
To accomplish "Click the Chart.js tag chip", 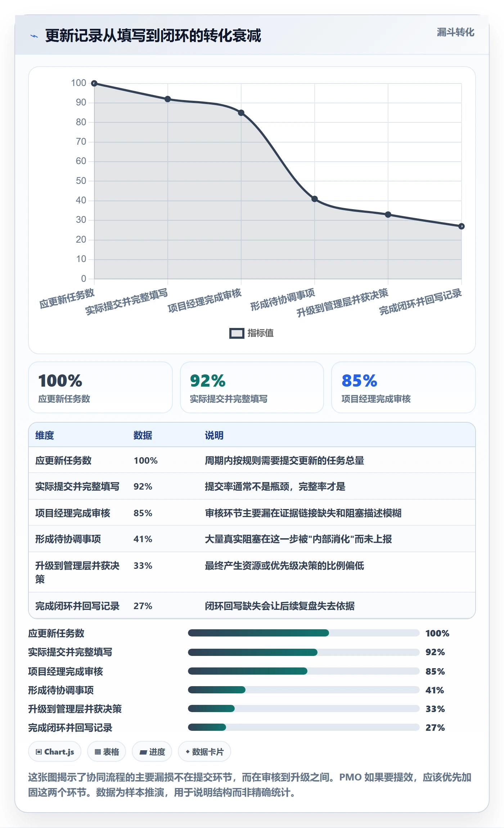I will click(55, 752).
